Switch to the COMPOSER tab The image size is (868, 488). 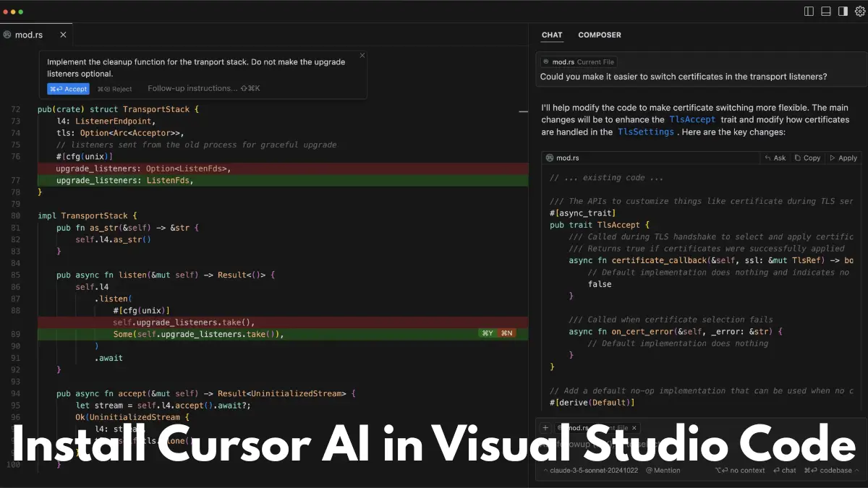(x=600, y=35)
